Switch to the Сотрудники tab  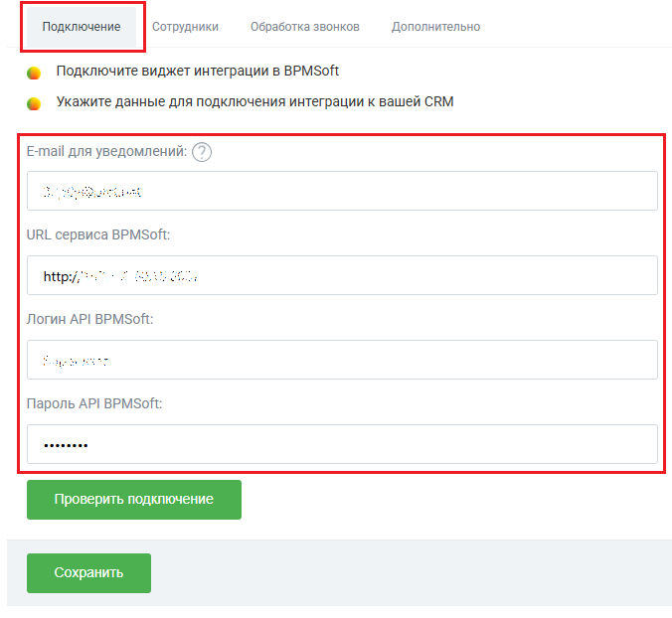click(x=185, y=27)
